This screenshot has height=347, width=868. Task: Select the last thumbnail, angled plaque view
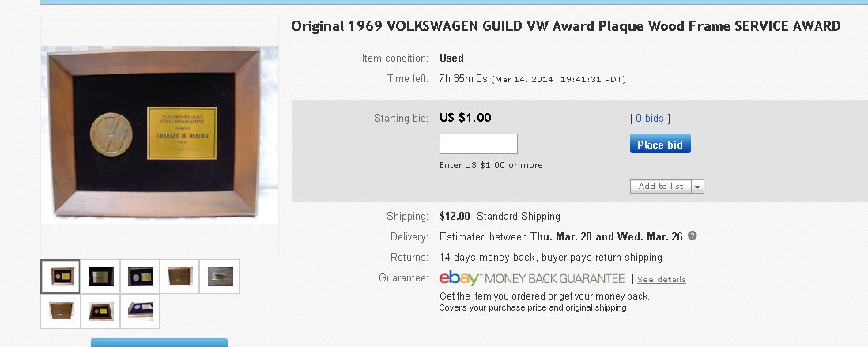(x=140, y=311)
